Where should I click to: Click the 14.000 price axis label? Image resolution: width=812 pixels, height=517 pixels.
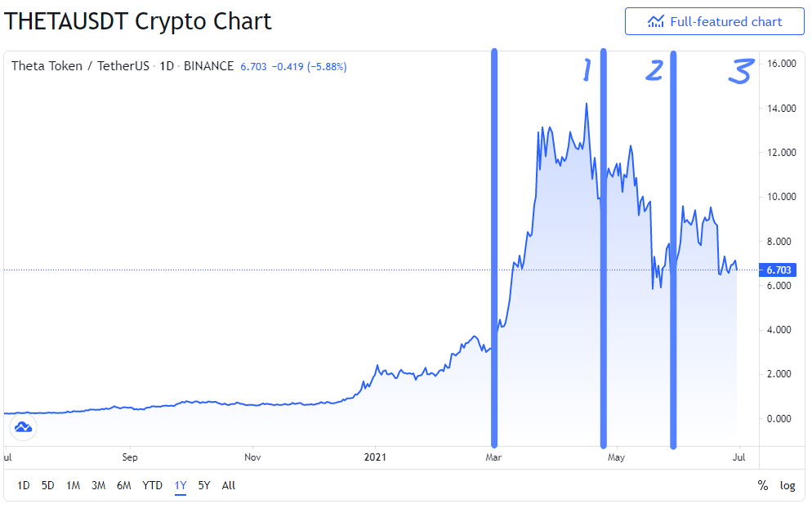[782, 108]
